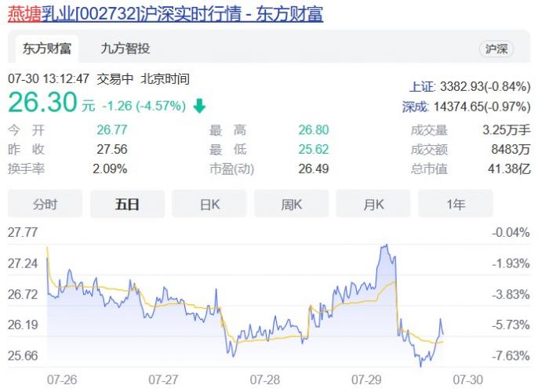
Task: Click 市盈(动) value 26.49
Action: click(x=314, y=169)
